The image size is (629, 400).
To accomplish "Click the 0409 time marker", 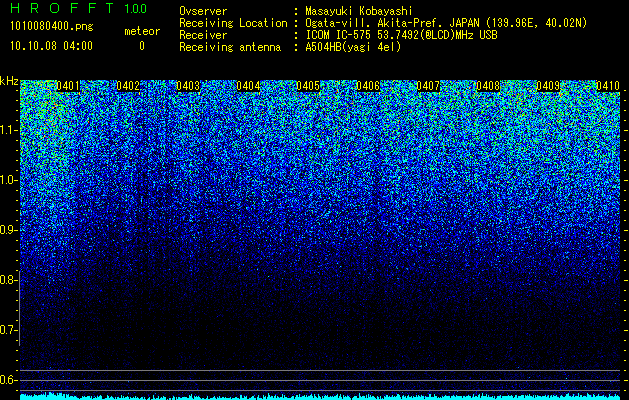I will (548, 86).
